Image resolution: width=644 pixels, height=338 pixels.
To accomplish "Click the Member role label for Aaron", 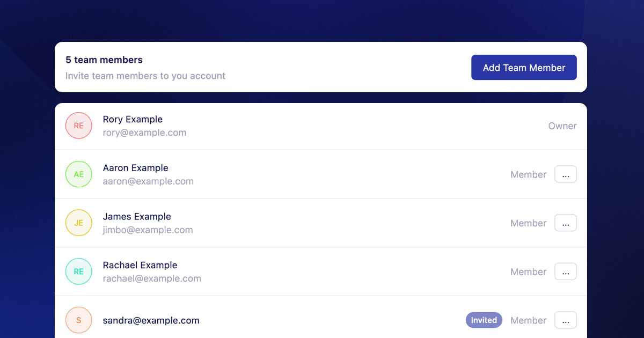I will [528, 174].
